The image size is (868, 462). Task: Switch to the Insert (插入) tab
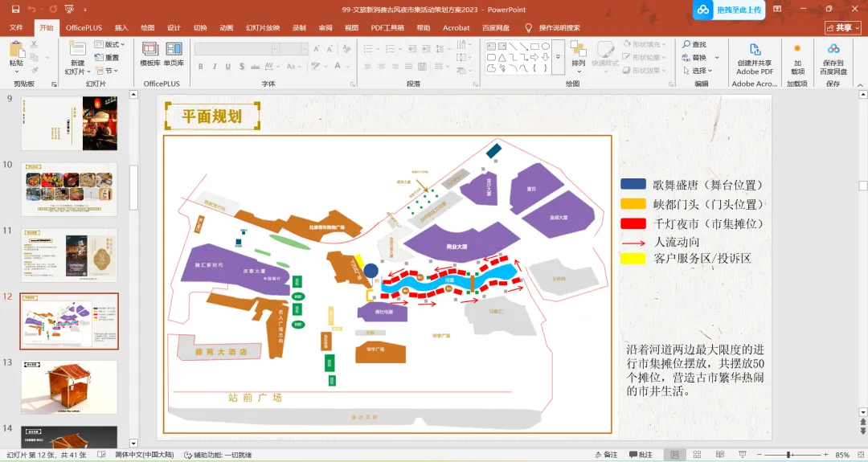[121, 27]
